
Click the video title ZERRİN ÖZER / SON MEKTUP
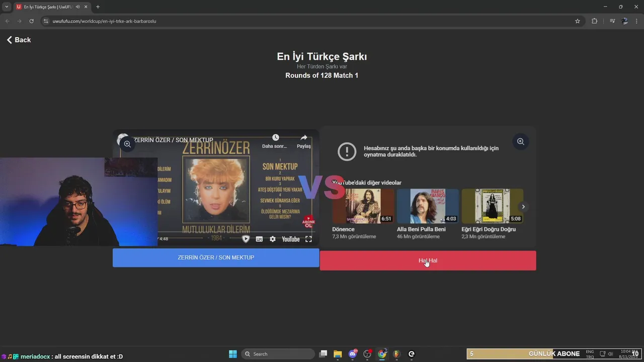(173, 140)
